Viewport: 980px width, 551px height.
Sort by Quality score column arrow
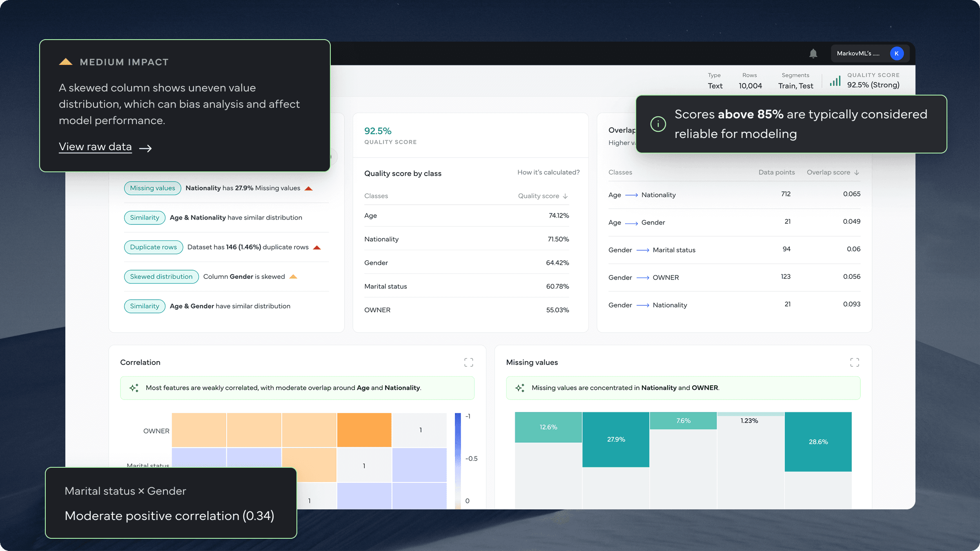(x=565, y=196)
